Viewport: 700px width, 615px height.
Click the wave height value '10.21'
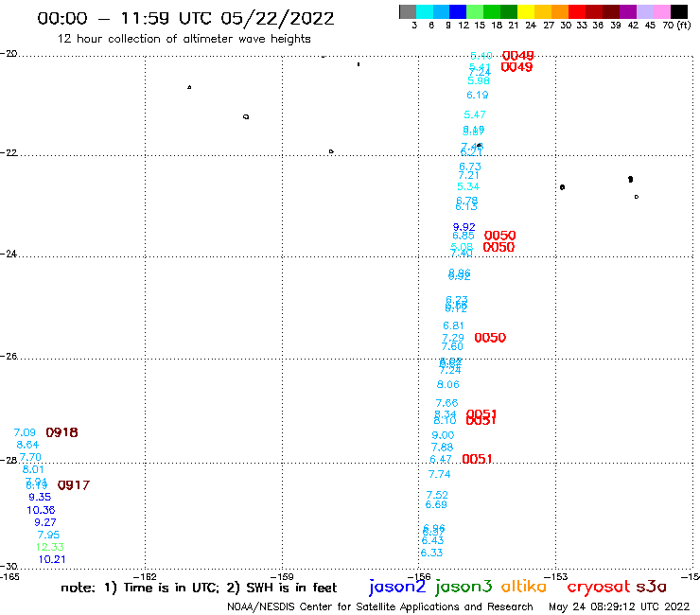[52, 559]
